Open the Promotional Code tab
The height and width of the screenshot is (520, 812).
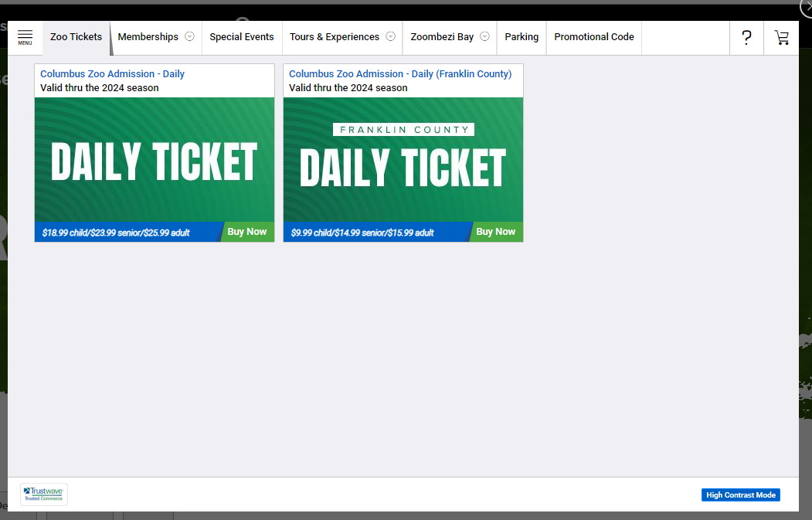[x=594, y=37]
